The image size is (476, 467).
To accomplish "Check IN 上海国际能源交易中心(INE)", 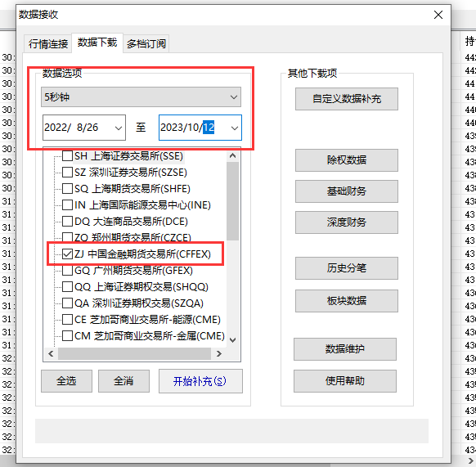I will coord(67,205).
